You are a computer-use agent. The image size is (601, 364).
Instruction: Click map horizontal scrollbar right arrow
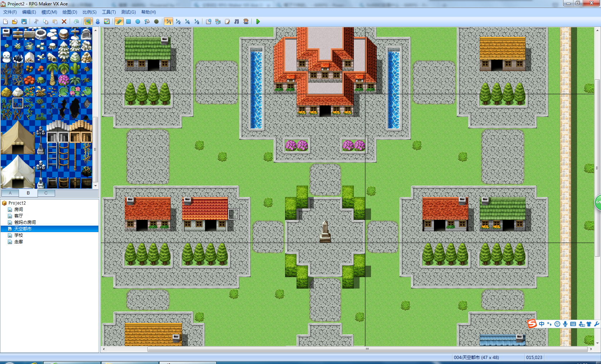coord(591,349)
